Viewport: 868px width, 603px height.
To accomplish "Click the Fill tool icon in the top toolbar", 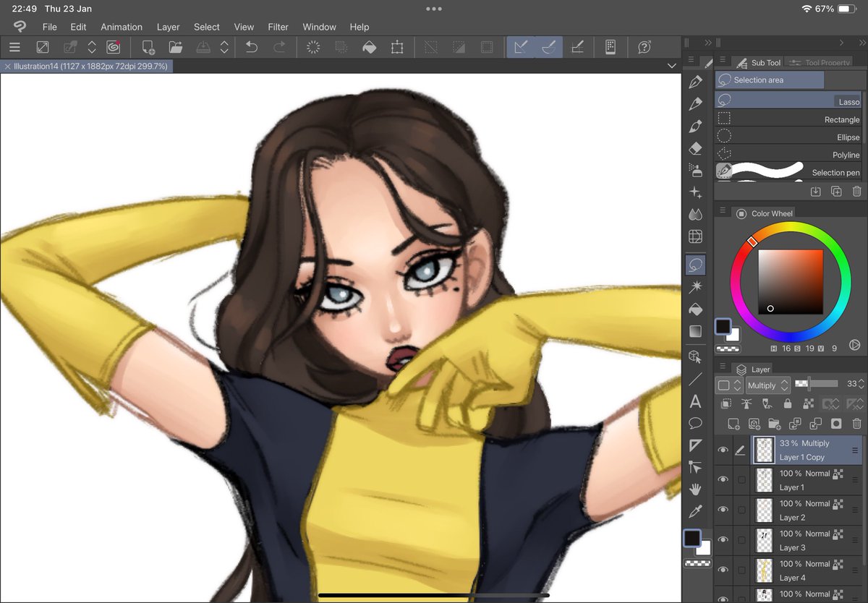I will tap(370, 46).
